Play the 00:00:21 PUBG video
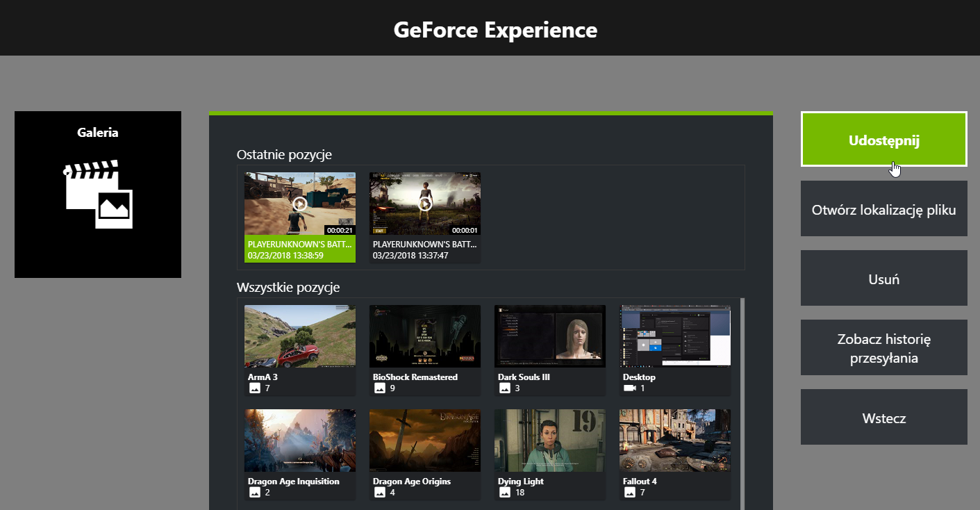Screen dimensions: 980x510 (x=299, y=204)
